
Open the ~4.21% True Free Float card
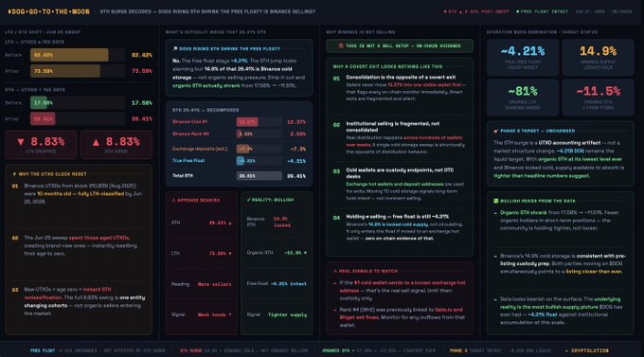point(523,58)
